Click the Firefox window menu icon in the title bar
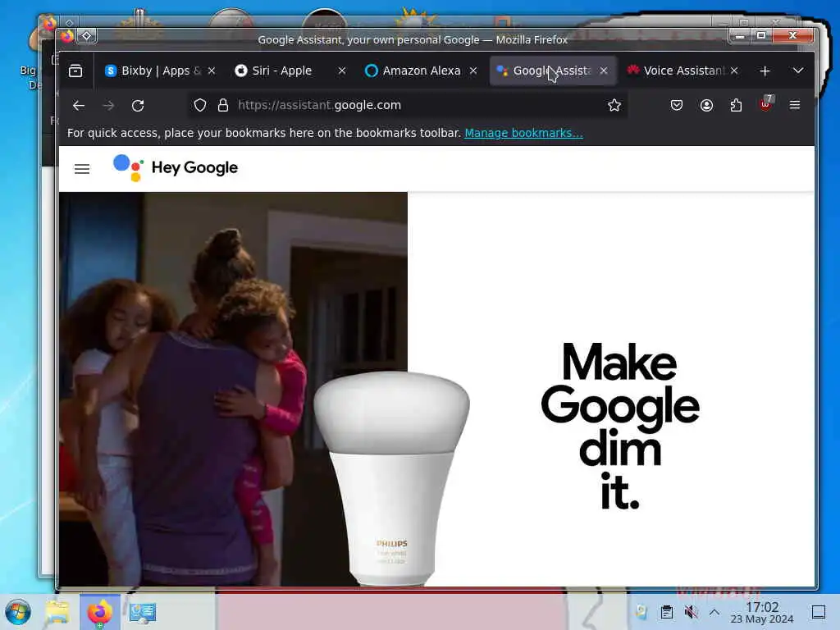 coord(67,36)
